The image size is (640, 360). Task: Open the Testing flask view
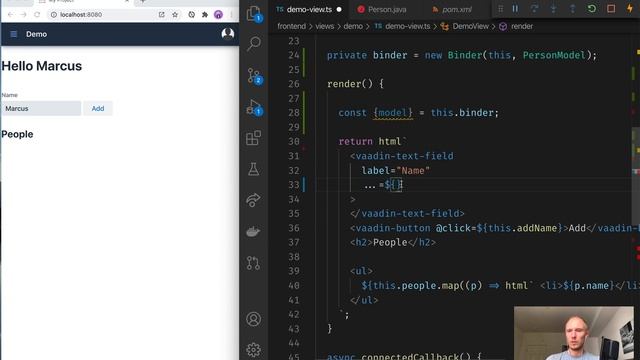coord(253,169)
